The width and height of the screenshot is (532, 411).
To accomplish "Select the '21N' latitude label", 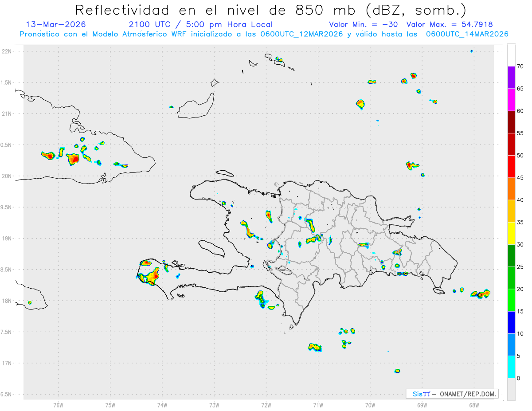I will coord(8,114).
